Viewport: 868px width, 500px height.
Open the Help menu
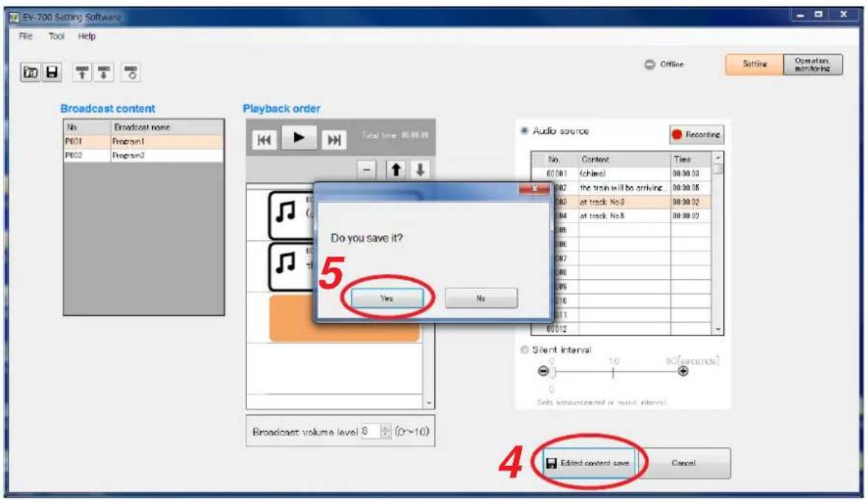86,36
